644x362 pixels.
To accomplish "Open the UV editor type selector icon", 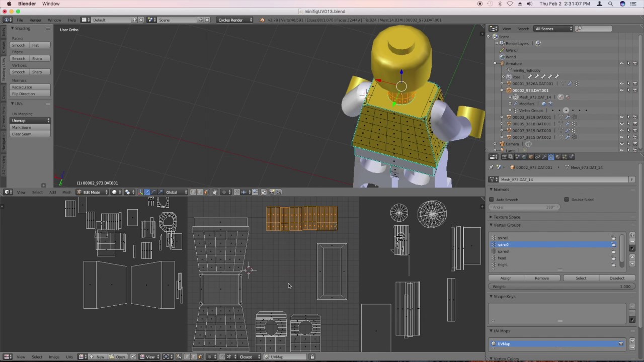I will tap(8, 357).
